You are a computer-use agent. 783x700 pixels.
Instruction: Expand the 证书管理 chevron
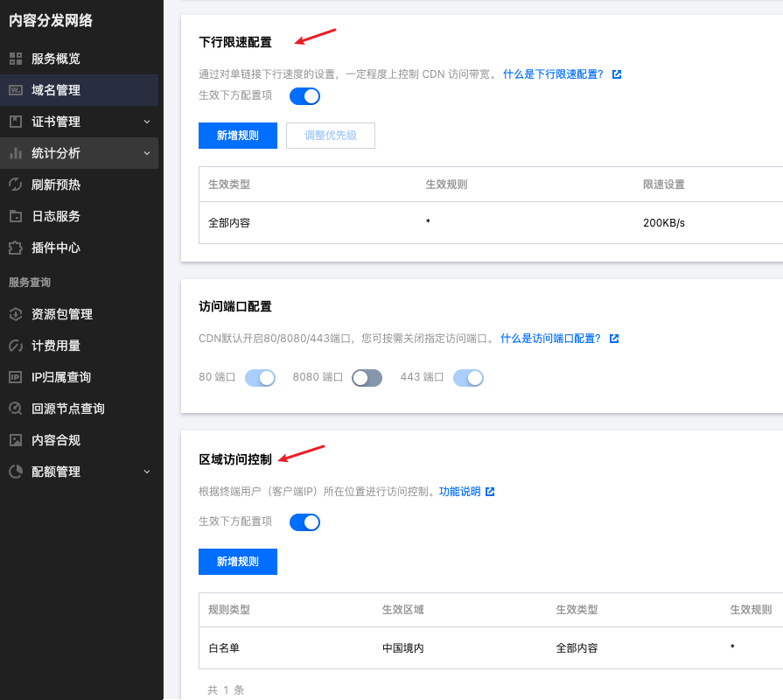(x=147, y=122)
